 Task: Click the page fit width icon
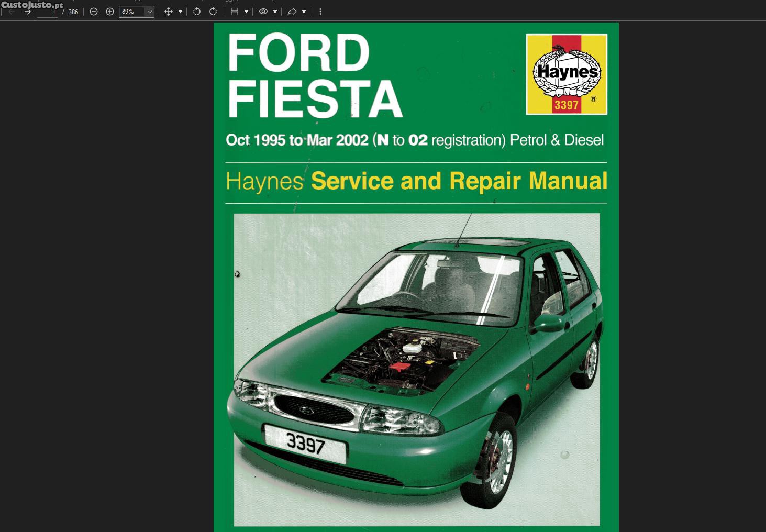tap(235, 12)
